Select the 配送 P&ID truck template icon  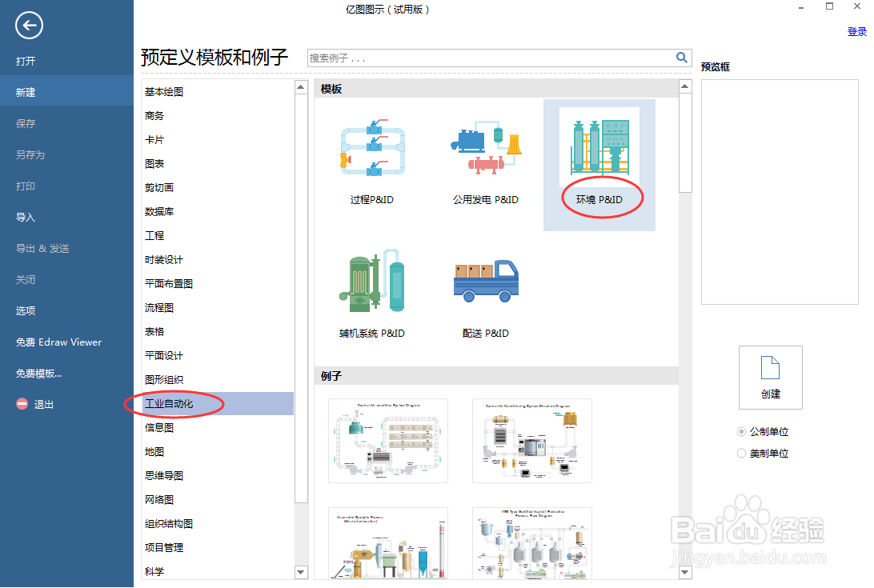(486, 281)
